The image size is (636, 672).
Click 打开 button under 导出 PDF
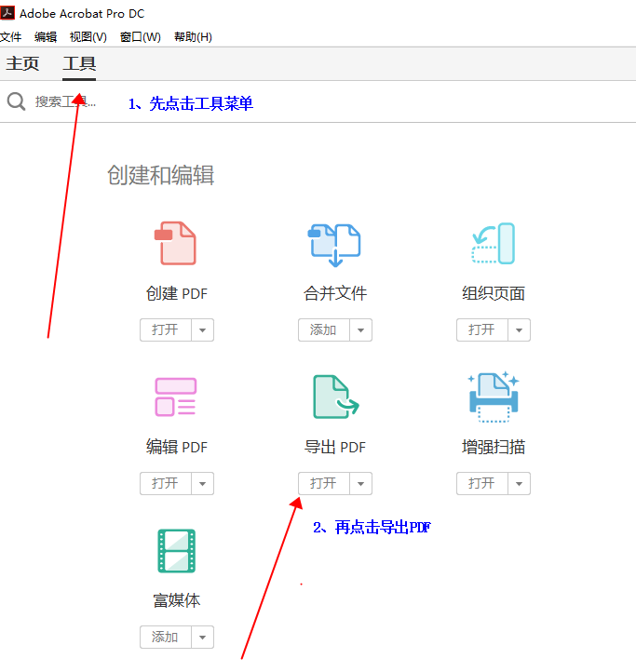(x=324, y=483)
